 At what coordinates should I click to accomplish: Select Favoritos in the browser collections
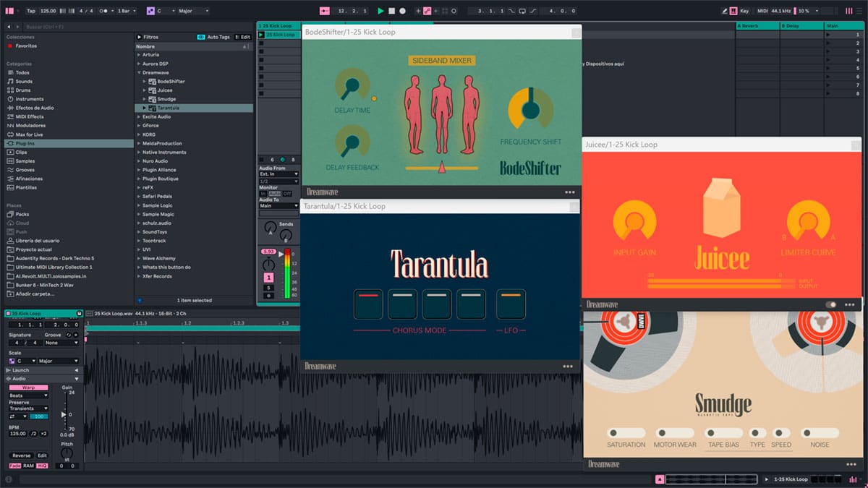pos(26,46)
